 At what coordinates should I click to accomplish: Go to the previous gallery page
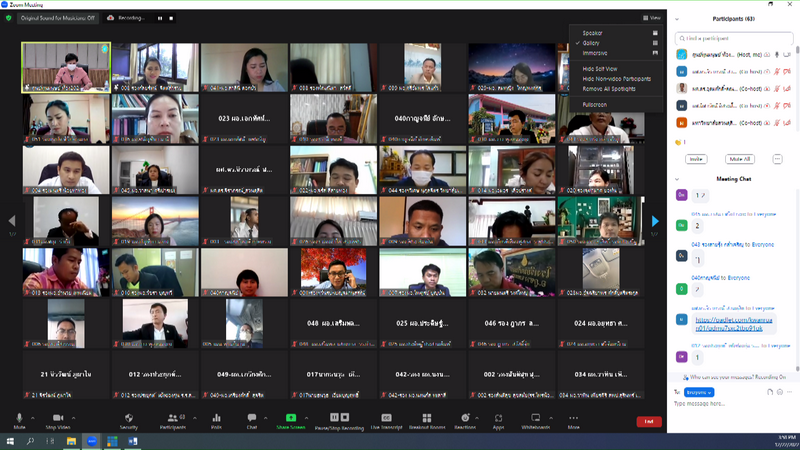(x=12, y=221)
